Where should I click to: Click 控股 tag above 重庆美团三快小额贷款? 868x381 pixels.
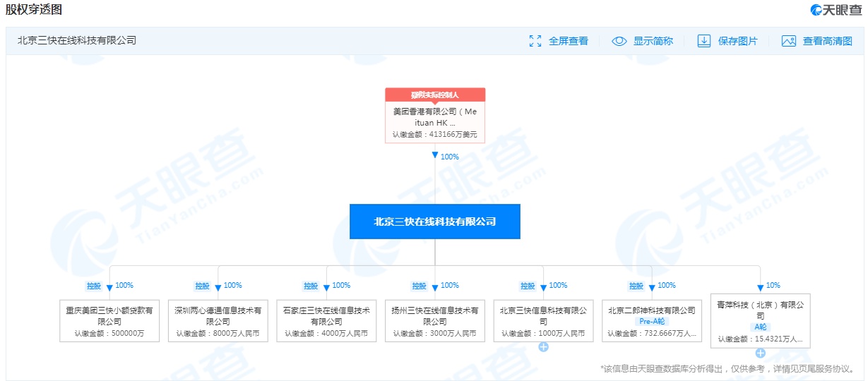pyautogui.click(x=94, y=286)
